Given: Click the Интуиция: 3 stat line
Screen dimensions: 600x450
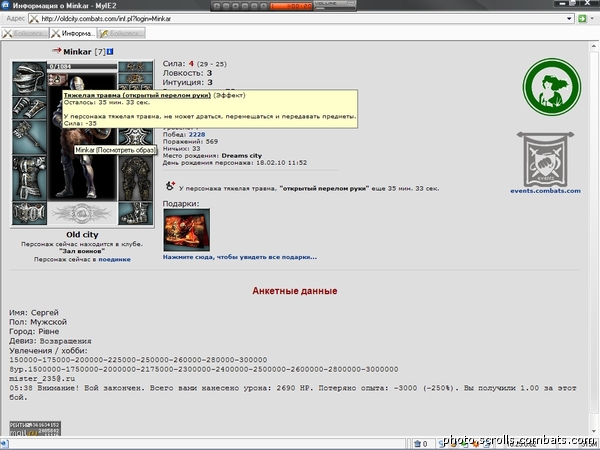Looking at the screenshot, I should (188, 82).
